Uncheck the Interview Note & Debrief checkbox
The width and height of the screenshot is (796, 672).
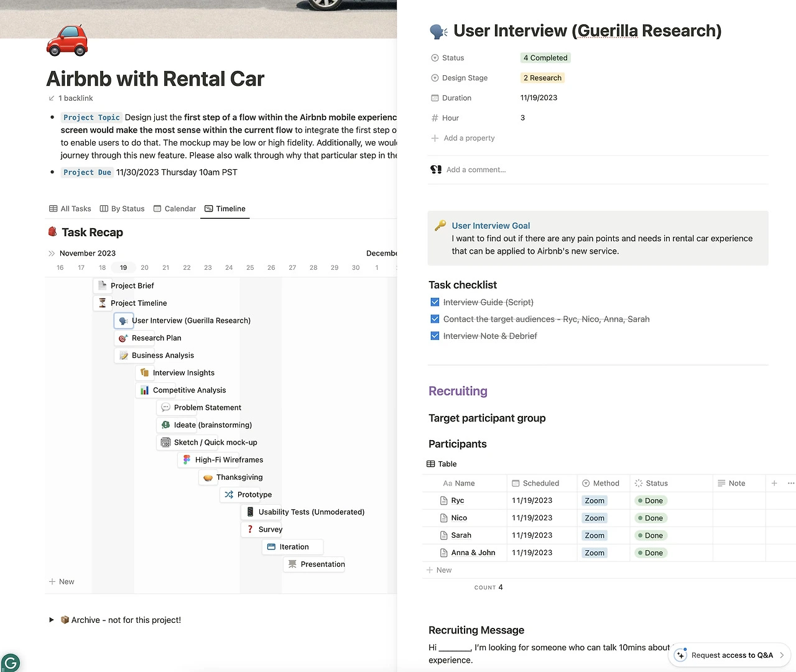[435, 336]
